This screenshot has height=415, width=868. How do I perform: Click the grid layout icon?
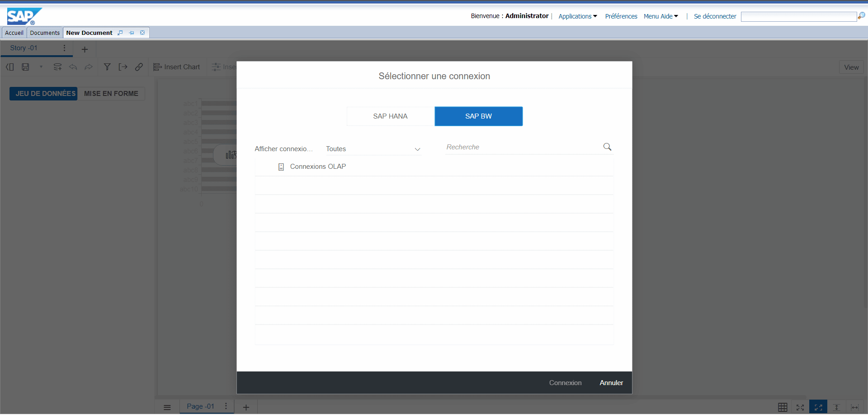(783, 407)
